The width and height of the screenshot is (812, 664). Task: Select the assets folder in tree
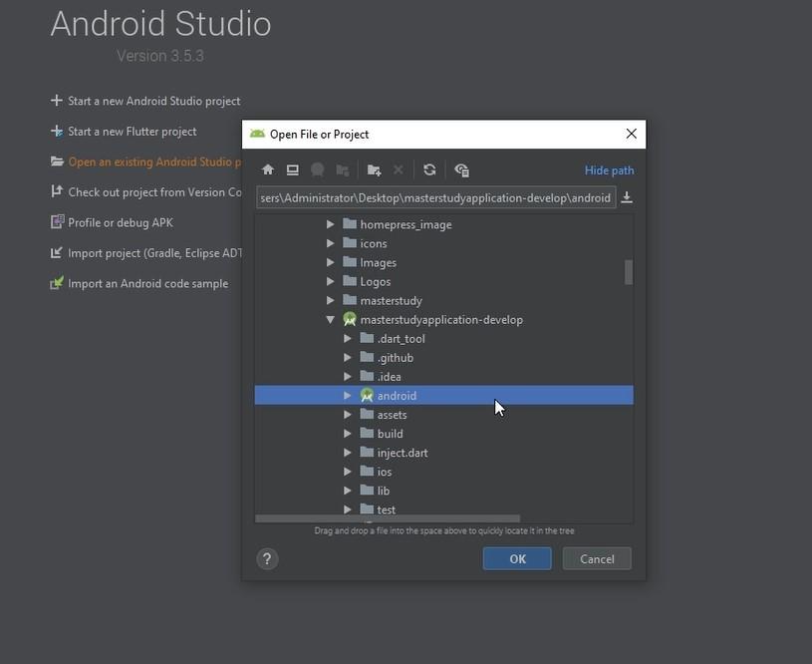[x=392, y=415]
